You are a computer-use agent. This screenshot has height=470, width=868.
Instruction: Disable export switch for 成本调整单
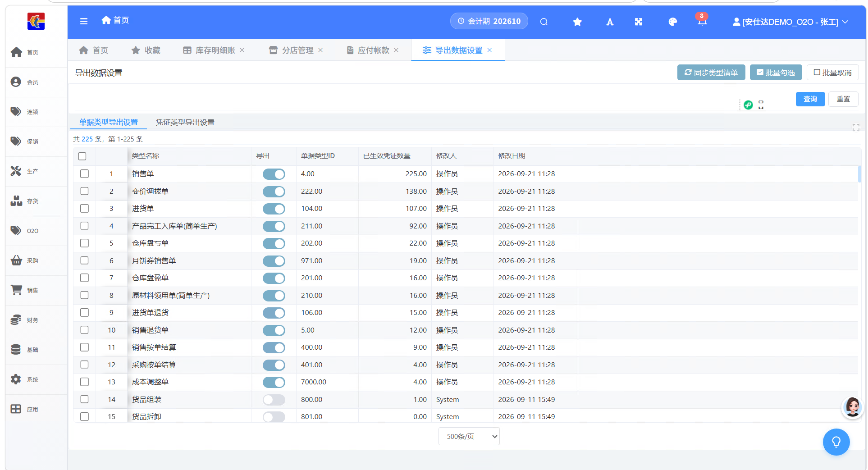click(274, 382)
